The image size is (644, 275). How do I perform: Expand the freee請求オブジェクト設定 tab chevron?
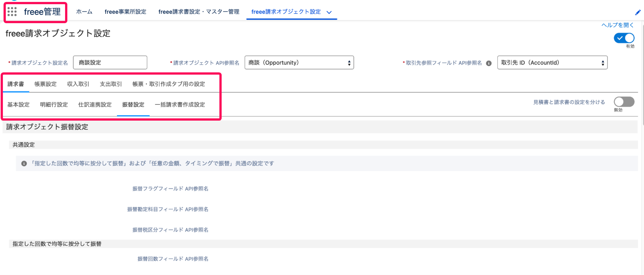(329, 12)
